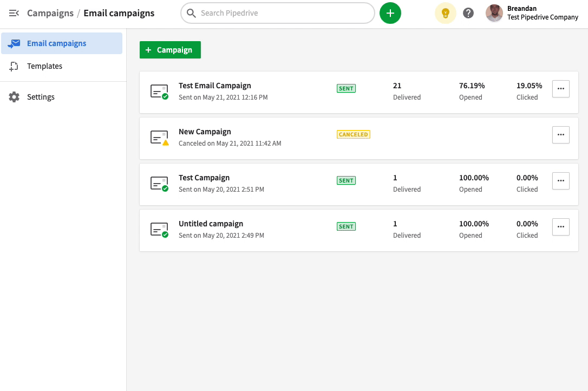Click the Test Email Campaign envelope checkmark icon
The height and width of the screenshot is (391, 588).
(x=159, y=92)
